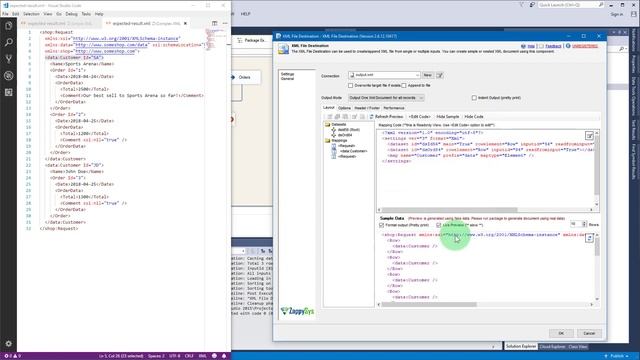
Task: Select the <data:Customer> mapping node
Action: click(x=353, y=151)
